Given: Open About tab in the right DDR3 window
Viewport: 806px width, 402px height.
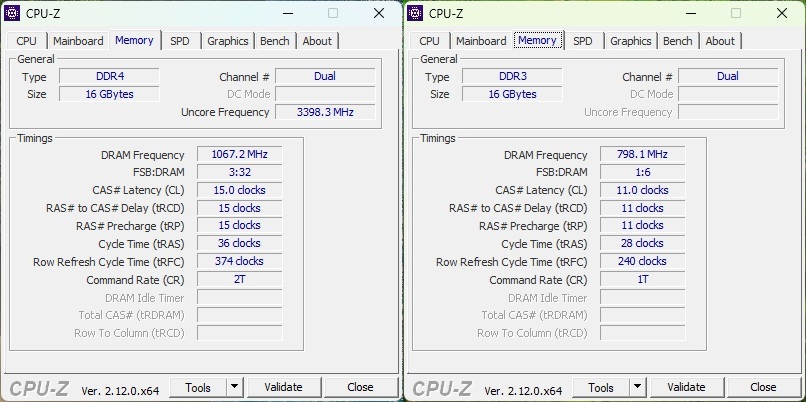Looking at the screenshot, I should 720,41.
